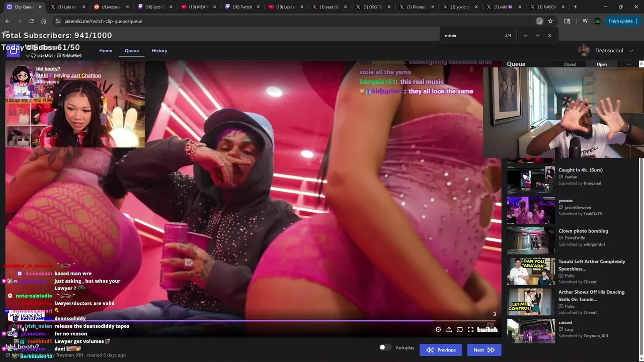Click 'Submitted by LeakDaTV' text
Image resolution: width=644 pixels, height=362 pixels.
coord(580,214)
